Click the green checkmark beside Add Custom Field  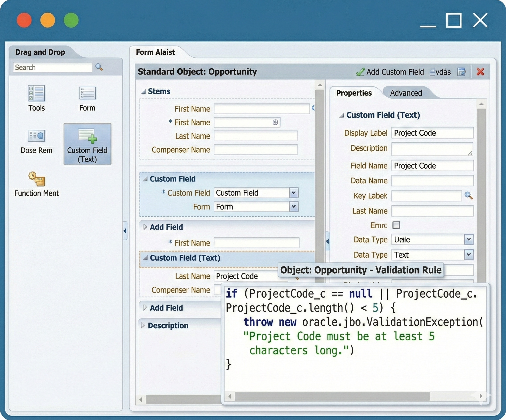(360, 72)
